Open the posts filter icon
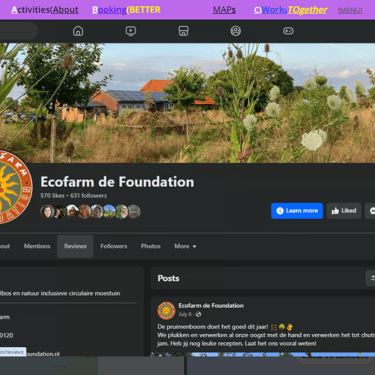 pyautogui.click(x=371, y=278)
